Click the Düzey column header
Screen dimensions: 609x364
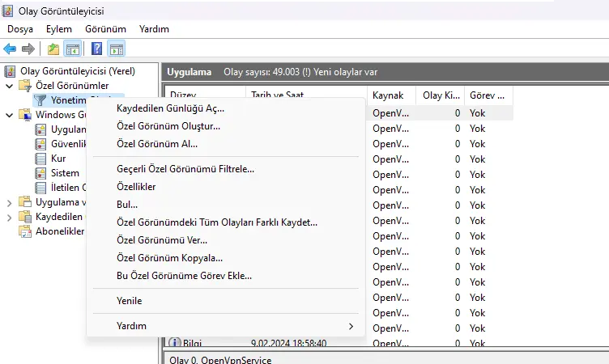(206, 92)
